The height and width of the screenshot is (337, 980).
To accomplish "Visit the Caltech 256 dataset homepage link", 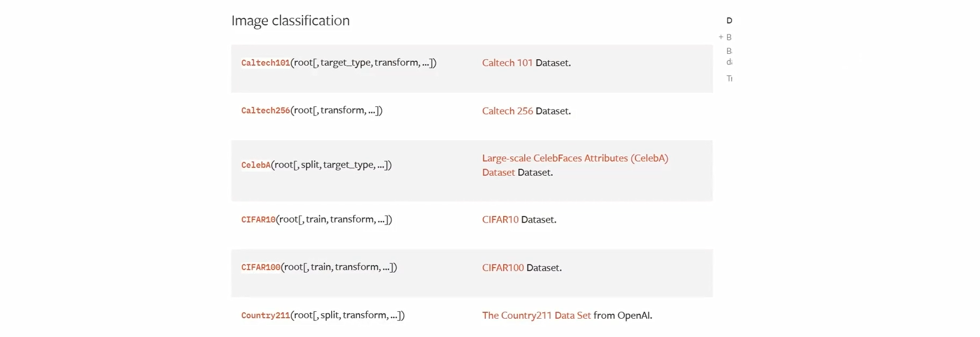I will [507, 111].
